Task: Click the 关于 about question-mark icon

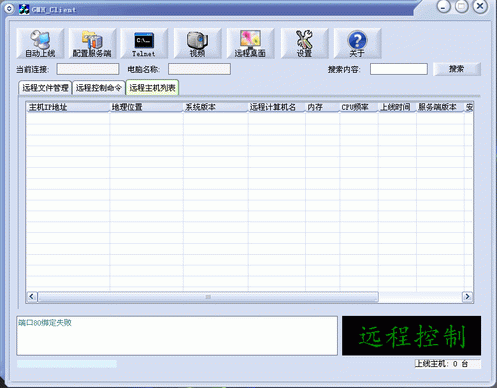Action: pyautogui.click(x=357, y=43)
